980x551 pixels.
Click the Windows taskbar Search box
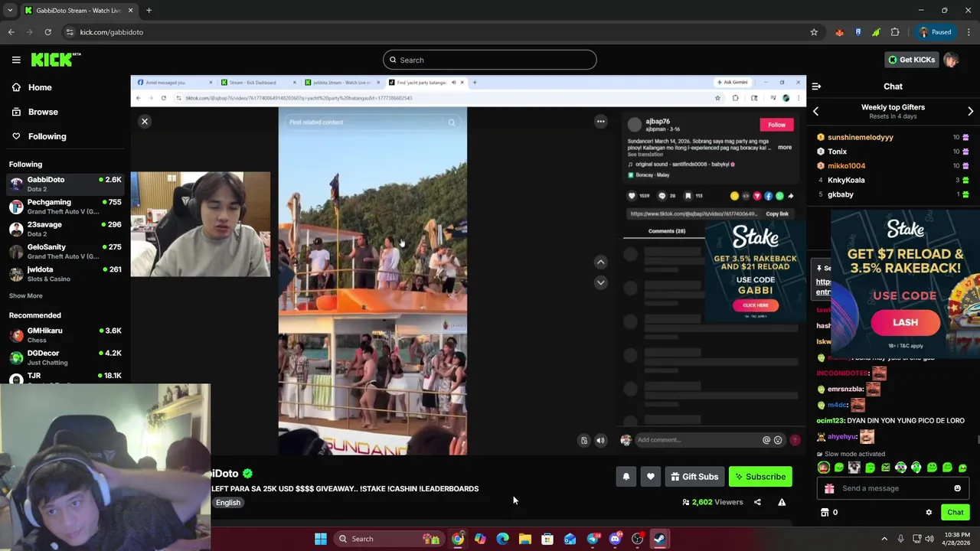pyautogui.click(x=390, y=539)
